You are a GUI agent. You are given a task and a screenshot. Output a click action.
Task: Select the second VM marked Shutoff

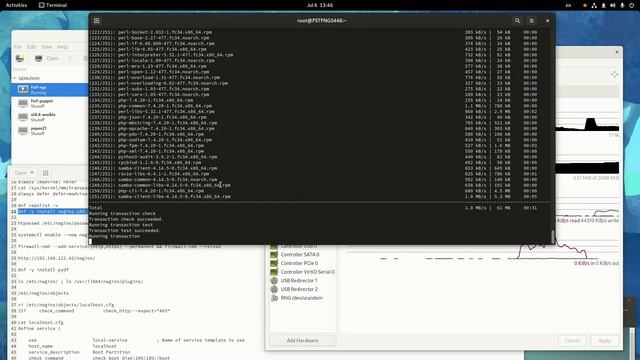pyautogui.click(x=50, y=103)
